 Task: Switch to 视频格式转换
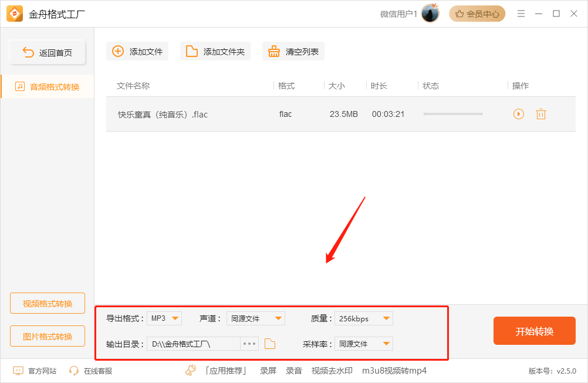(48, 303)
